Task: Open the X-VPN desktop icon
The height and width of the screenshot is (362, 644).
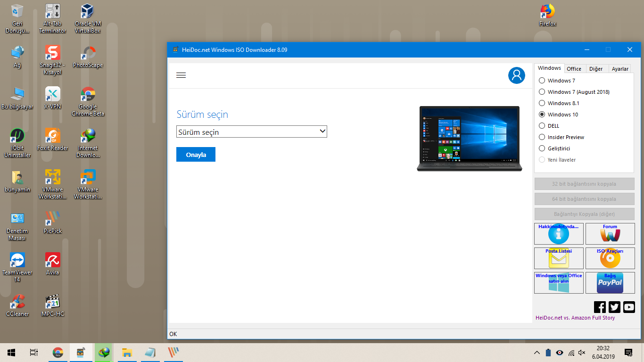Action: (52, 98)
